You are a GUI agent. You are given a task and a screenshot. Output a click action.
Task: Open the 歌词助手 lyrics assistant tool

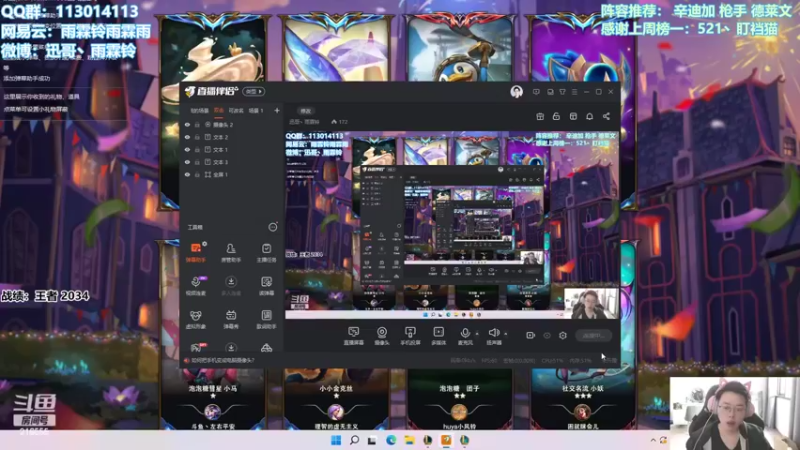coord(266,319)
